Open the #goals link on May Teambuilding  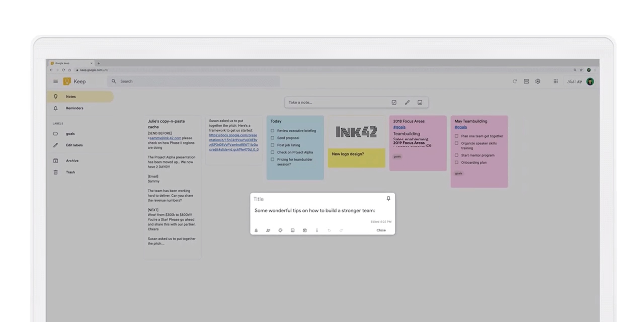(461, 127)
